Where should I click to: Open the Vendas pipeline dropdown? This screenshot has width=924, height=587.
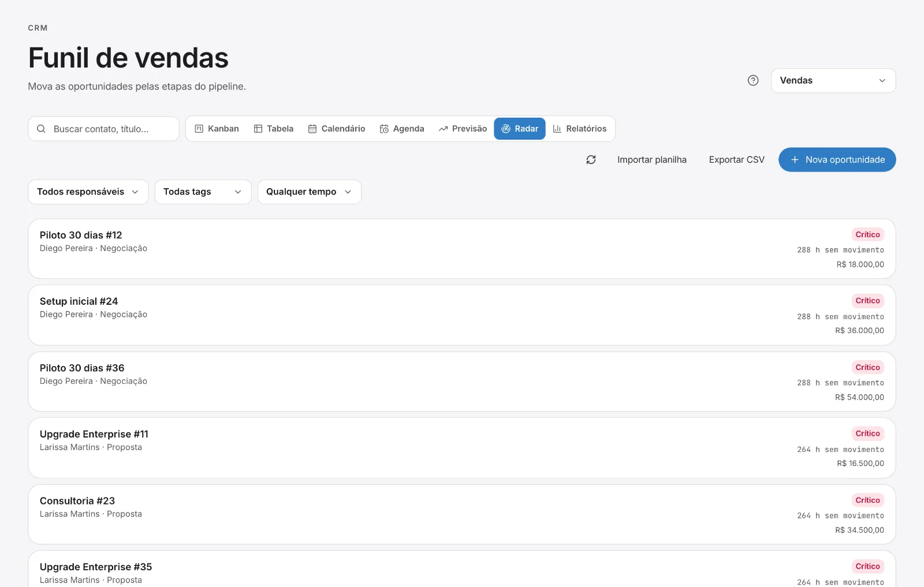tap(833, 81)
